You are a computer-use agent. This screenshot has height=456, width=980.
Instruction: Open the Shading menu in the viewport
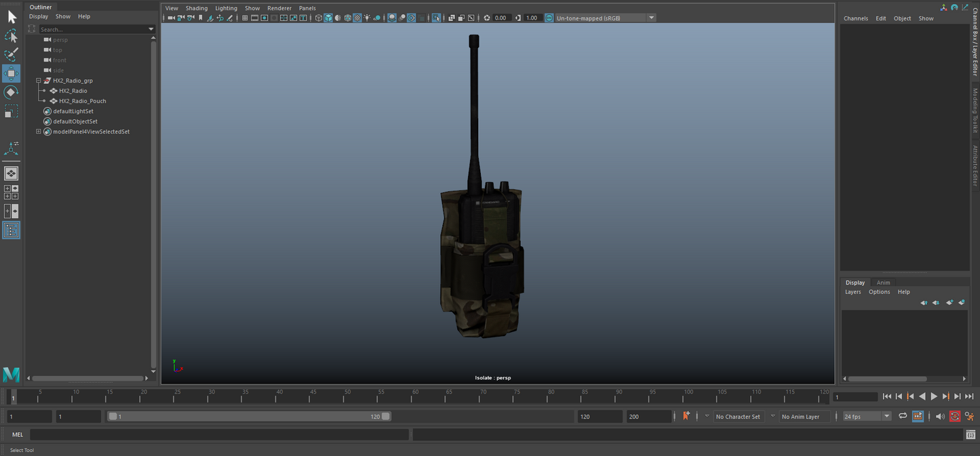click(196, 7)
